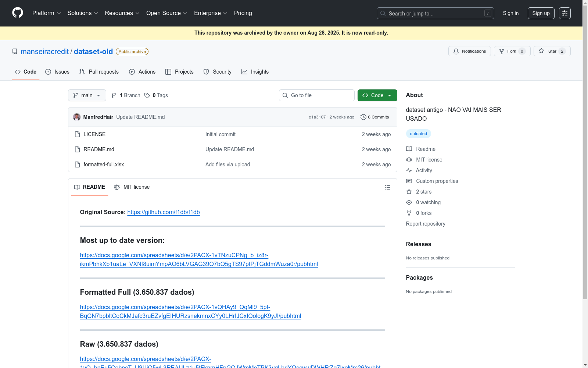
Task: Open the Security tab
Action: [218, 72]
